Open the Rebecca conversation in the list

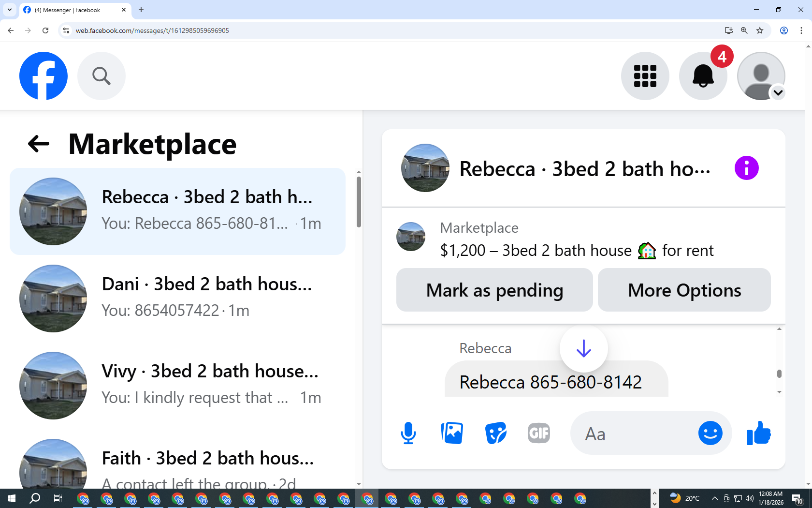pos(177,211)
